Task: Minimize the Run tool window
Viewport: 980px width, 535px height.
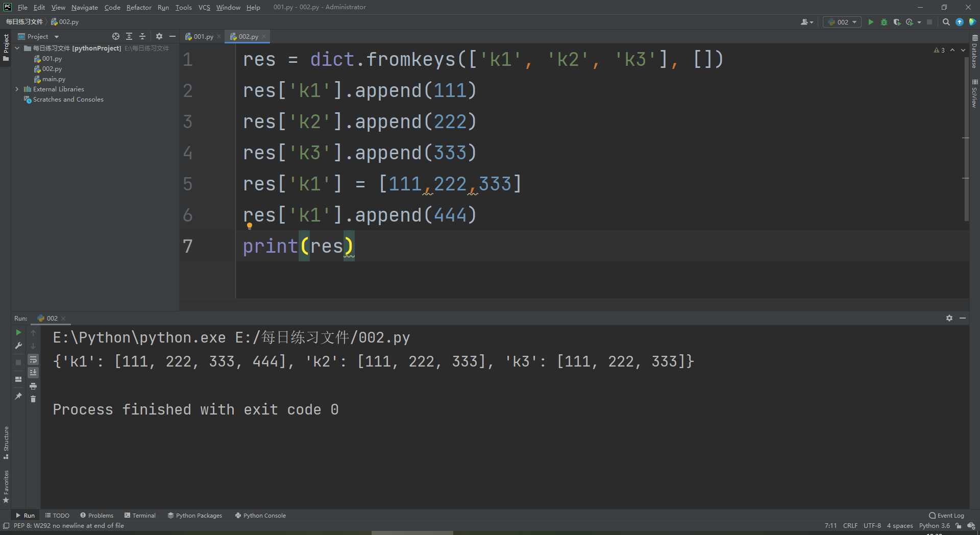Action: 963,318
